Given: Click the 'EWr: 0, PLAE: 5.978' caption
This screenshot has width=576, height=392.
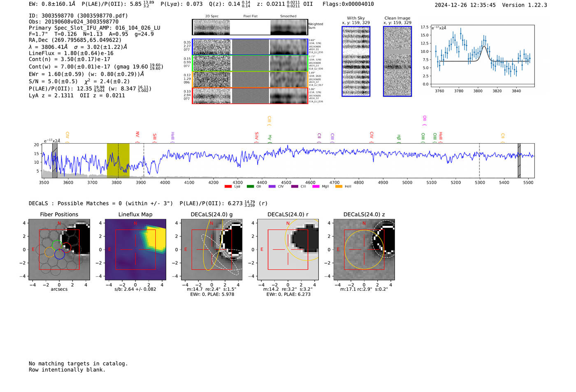Looking at the screenshot, I should (x=212, y=294).
